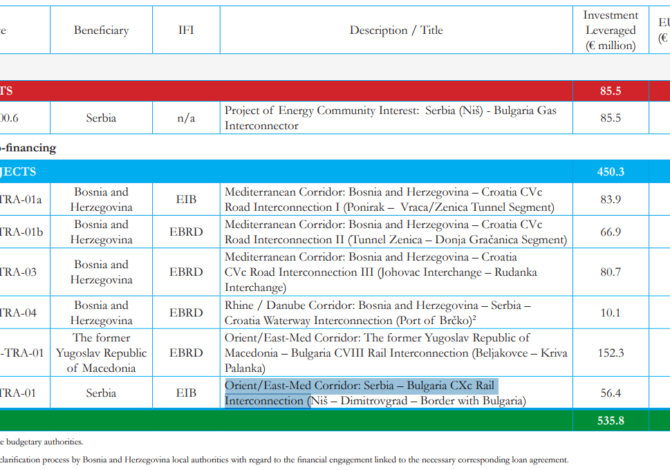Click EBRD in the TRA-01b row
Screen dimensions: 670x470
click(186, 232)
